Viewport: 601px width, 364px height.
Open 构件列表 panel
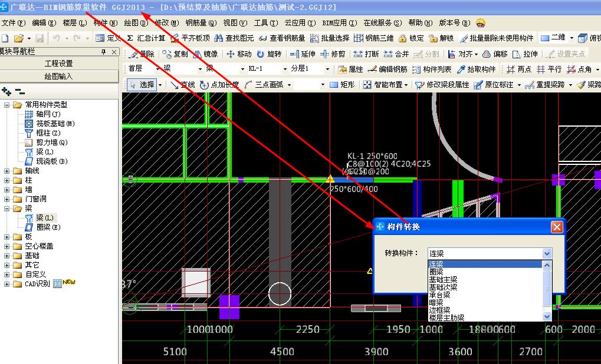coord(432,70)
